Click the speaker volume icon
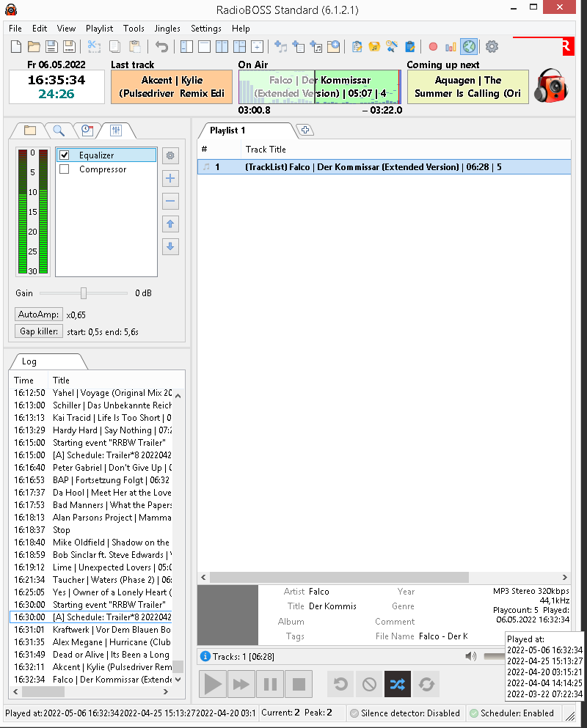Image resolution: width=587 pixels, height=728 pixels. click(x=471, y=656)
